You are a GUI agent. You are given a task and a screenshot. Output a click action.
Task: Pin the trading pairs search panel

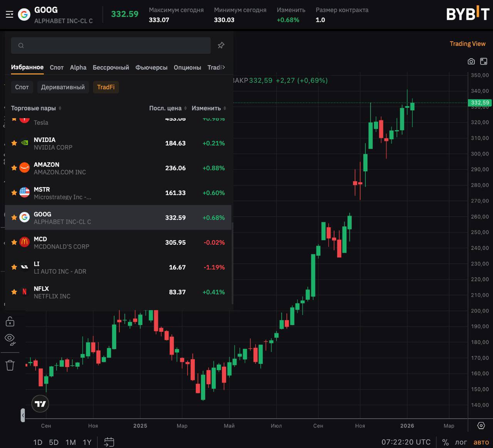pyautogui.click(x=221, y=45)
